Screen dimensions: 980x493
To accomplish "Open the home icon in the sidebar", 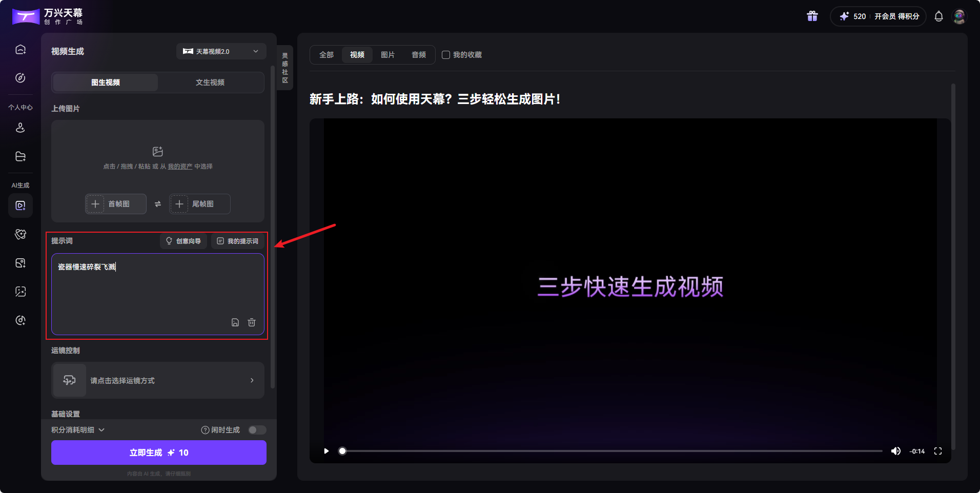I will point(20,49).
